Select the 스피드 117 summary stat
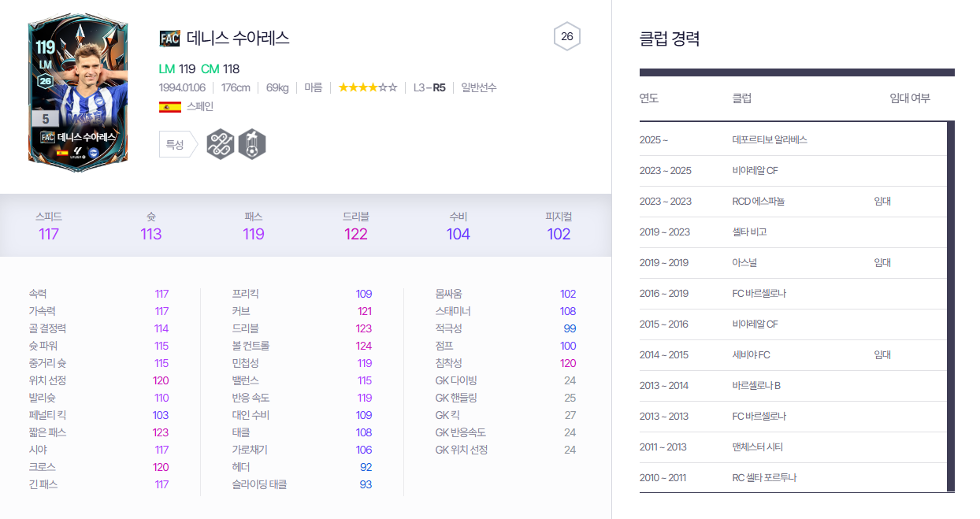 click(49, 226)
